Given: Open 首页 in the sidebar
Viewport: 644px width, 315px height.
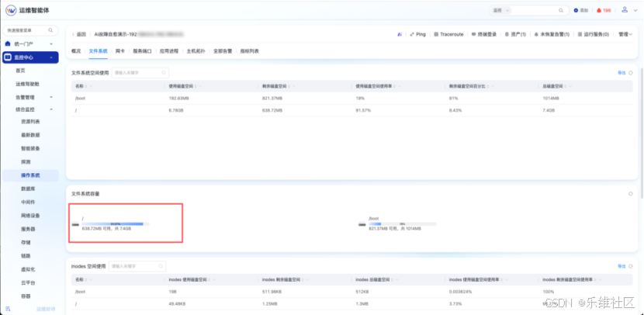Looking at the screenshot, I should click(20, 71).
